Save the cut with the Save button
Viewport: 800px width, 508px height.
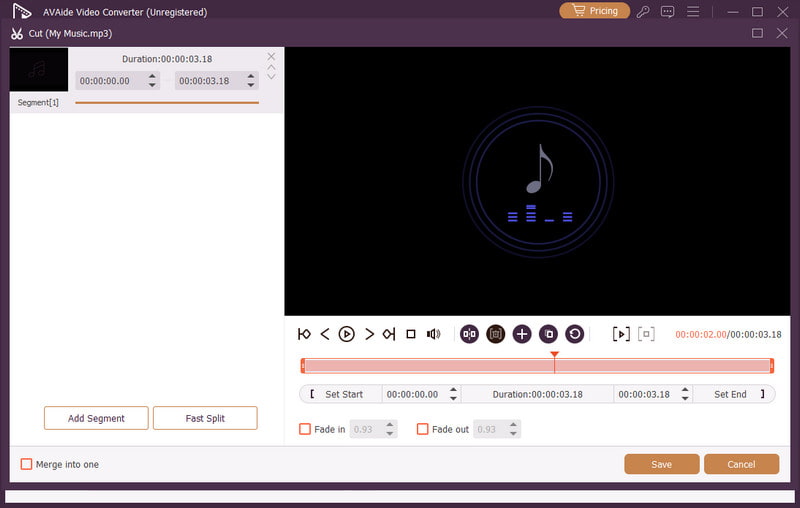(662, 464)
